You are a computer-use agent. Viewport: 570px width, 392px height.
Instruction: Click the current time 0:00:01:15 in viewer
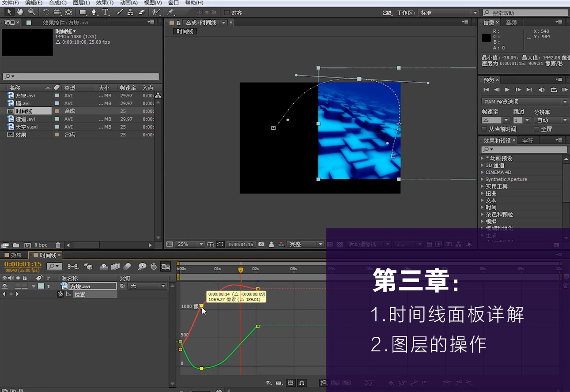click(241, 244)
